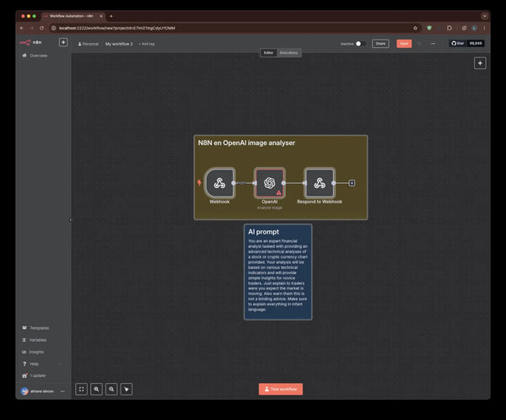Click the sticky note title N8N en OpenAI image analyser

pos(246,143)
